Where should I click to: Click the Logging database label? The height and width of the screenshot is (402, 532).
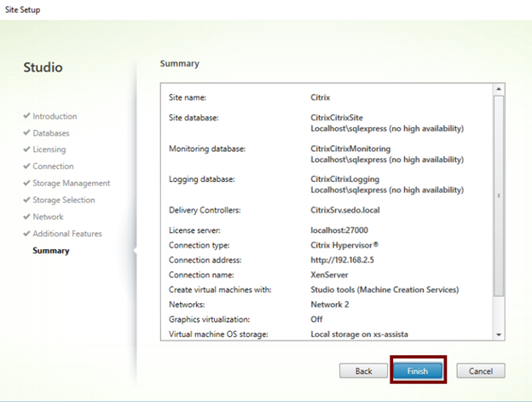[x=202, y=179]
